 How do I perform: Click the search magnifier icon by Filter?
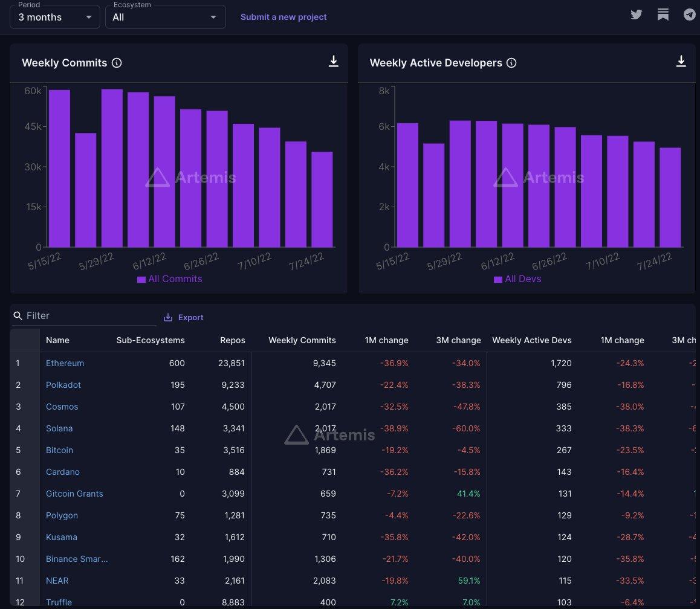[x=18, y=316]
